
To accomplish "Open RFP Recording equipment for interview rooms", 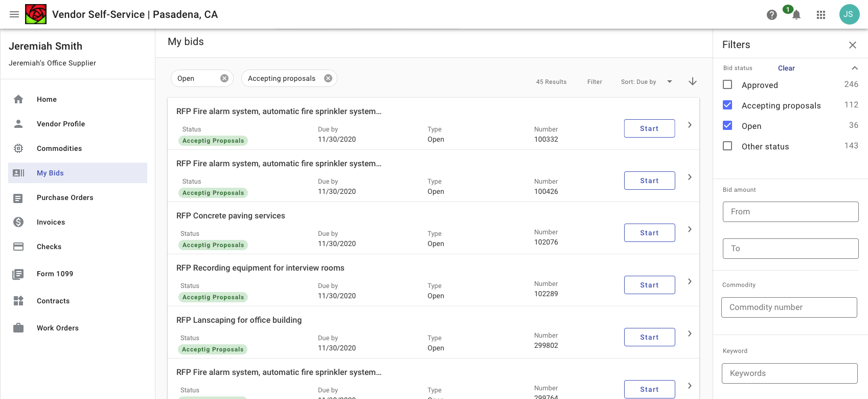I will pyautogui.click(x=260, y=268).
